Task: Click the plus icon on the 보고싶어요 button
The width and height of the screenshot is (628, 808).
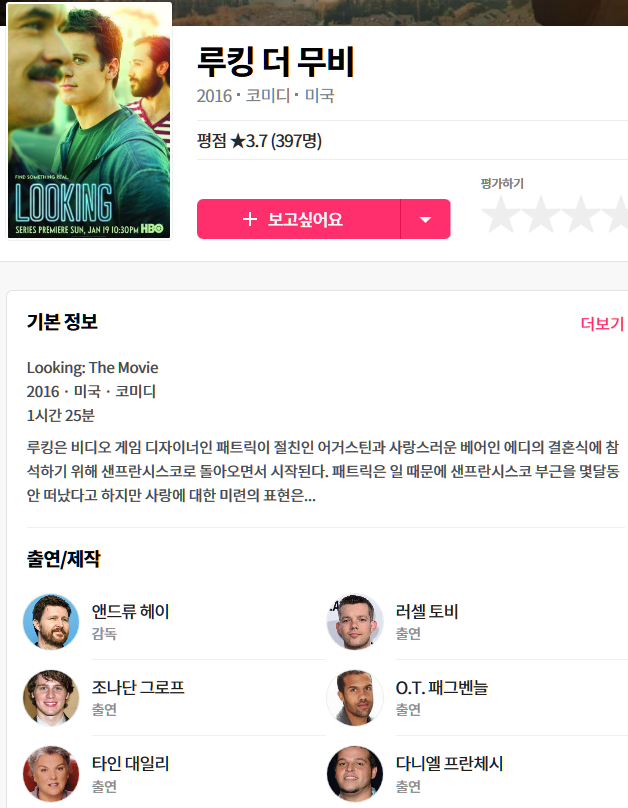Action: pyautogui.click(x=250, y=219)
